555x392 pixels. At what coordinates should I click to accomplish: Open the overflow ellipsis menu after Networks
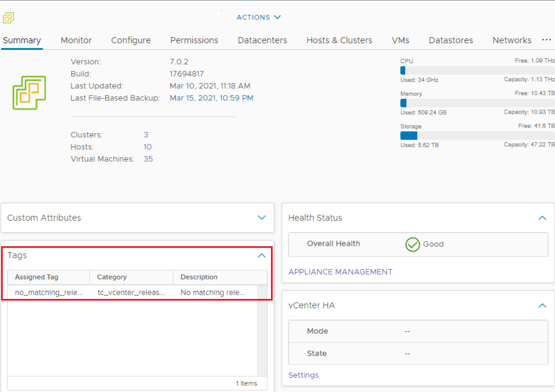(547, 40)
